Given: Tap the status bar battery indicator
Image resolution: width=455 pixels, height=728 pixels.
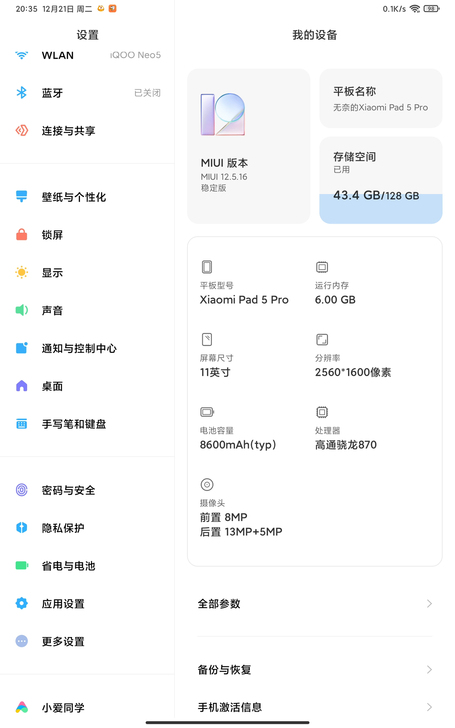Looking at the screenshot, I should (x=431, y=9).
